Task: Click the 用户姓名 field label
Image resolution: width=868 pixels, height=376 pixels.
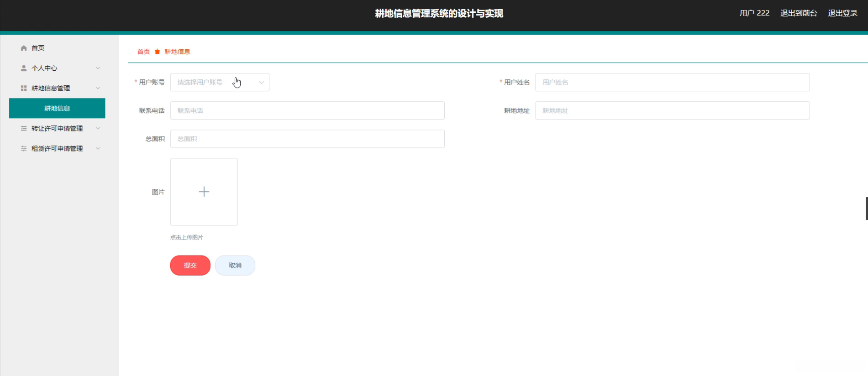Action: pos(517,82)
